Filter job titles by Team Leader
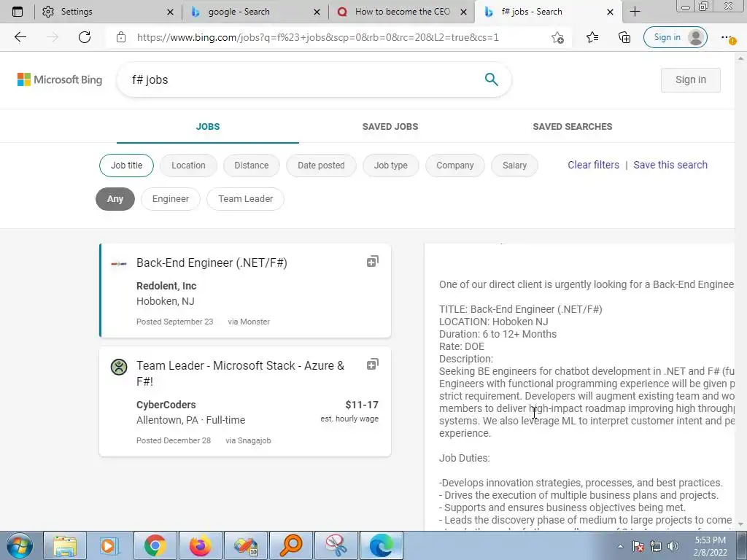The width and height of the screenshot is (747, 560). 245,199
